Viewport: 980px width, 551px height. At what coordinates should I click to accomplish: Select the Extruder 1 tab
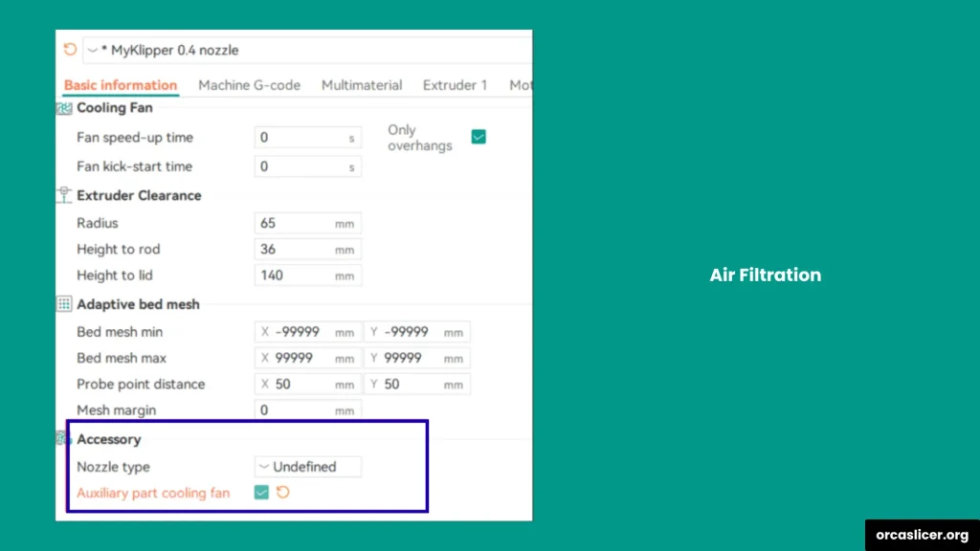click(455, 85)
